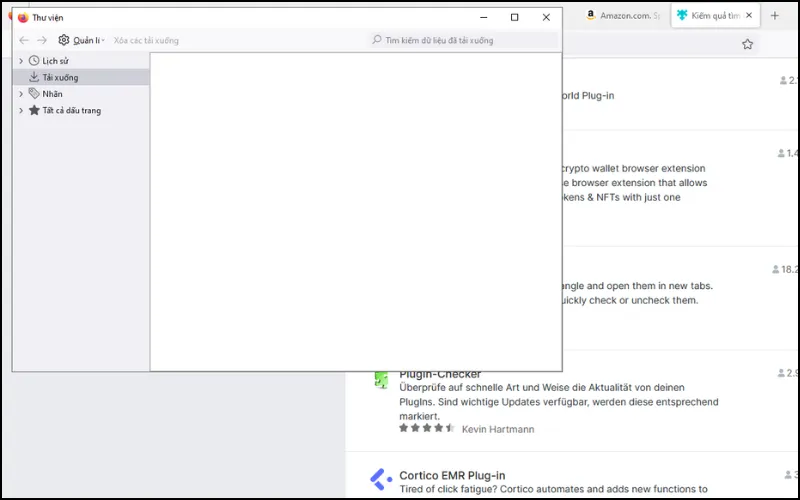Viewport: 800px width, 500px height.
Task: Expand the Nhãn tree node
Action: click(21, 94)
